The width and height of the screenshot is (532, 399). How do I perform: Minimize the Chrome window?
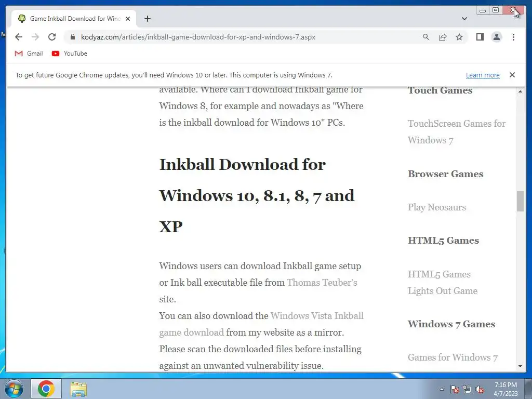(483, 10)
